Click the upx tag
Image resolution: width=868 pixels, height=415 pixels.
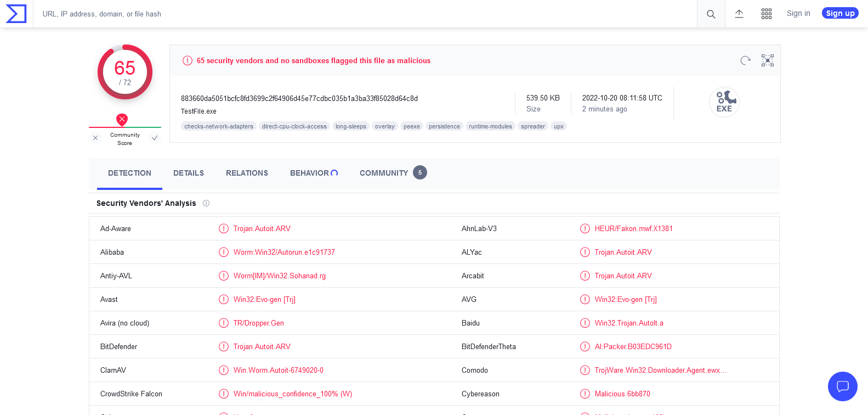pyautogui.click(x=559, y=126)
